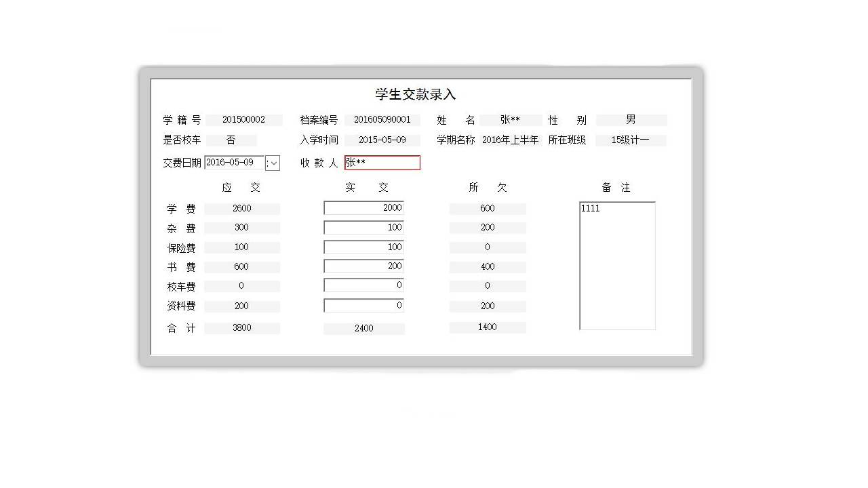Click the 档案编号 field showing 201605090001

pos(383,120)
